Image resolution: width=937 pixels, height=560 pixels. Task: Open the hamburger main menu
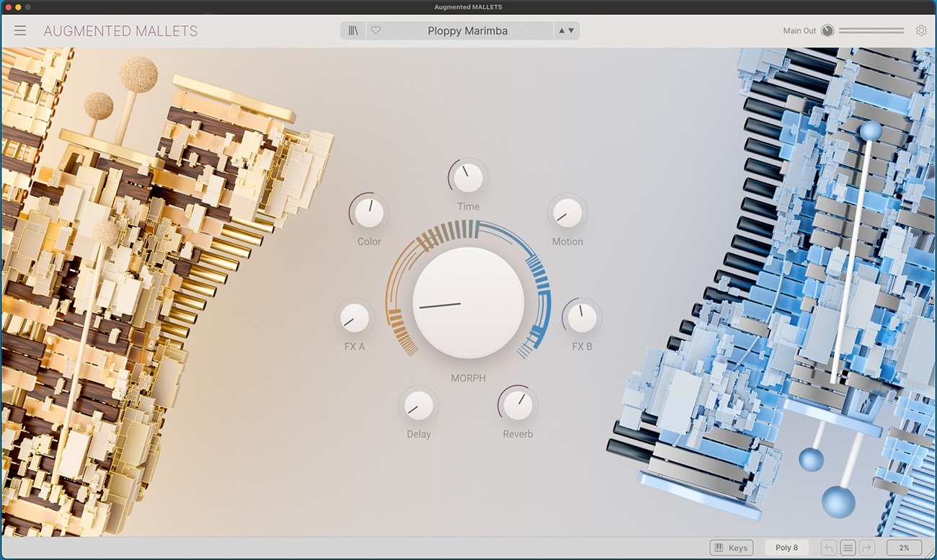20,30
